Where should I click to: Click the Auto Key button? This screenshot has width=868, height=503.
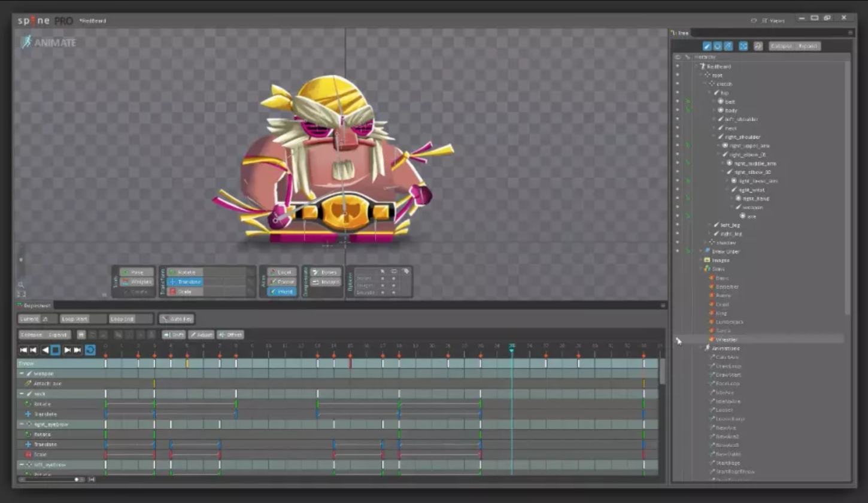pos(177,319)
